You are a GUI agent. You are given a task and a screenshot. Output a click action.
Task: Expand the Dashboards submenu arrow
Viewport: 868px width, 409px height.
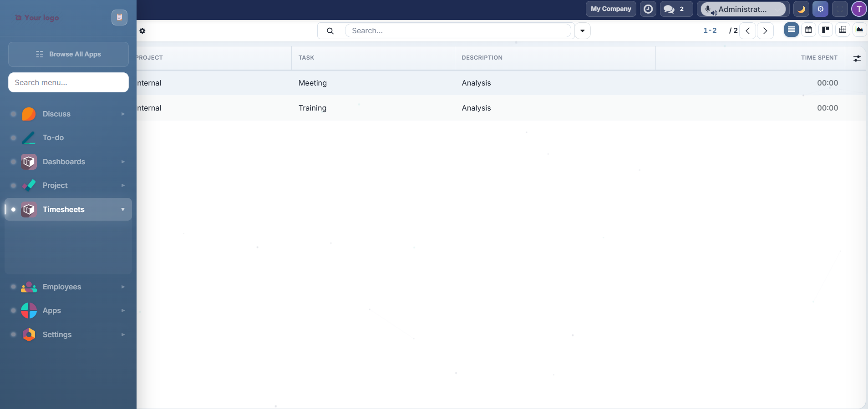coord(123,162)
